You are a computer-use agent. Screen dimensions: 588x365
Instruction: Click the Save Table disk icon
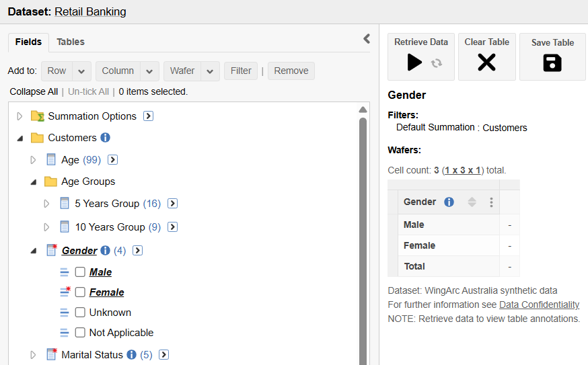click(552, 63)
